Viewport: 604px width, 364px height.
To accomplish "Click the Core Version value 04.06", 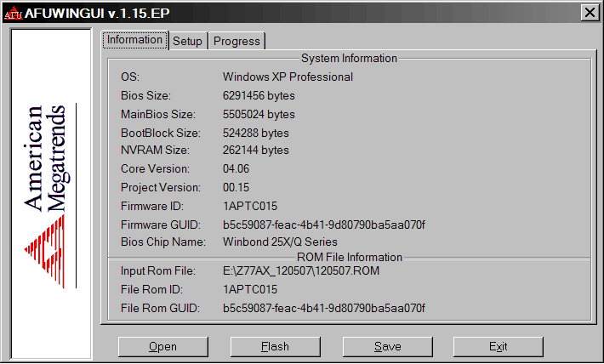I will click(x=236, y=168).
